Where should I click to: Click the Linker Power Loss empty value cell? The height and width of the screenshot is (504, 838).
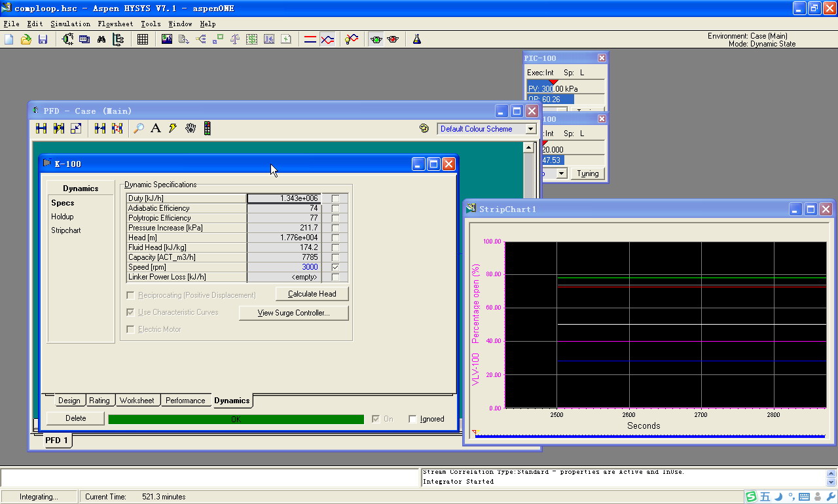(284, 277)
